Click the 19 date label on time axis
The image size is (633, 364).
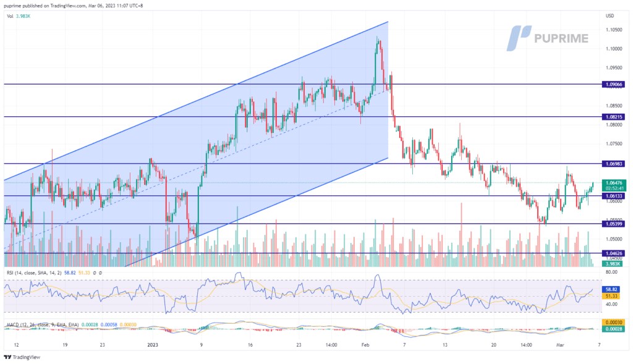point(65,345)
